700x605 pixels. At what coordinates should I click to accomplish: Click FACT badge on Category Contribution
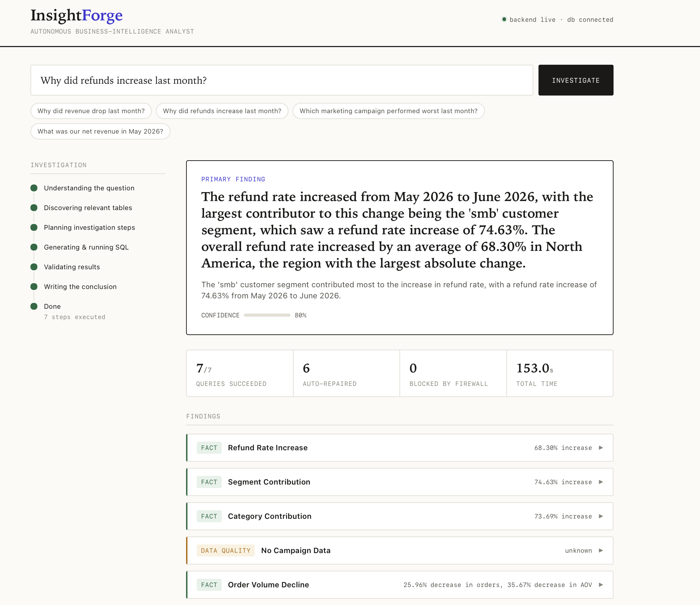pos(209,516)
